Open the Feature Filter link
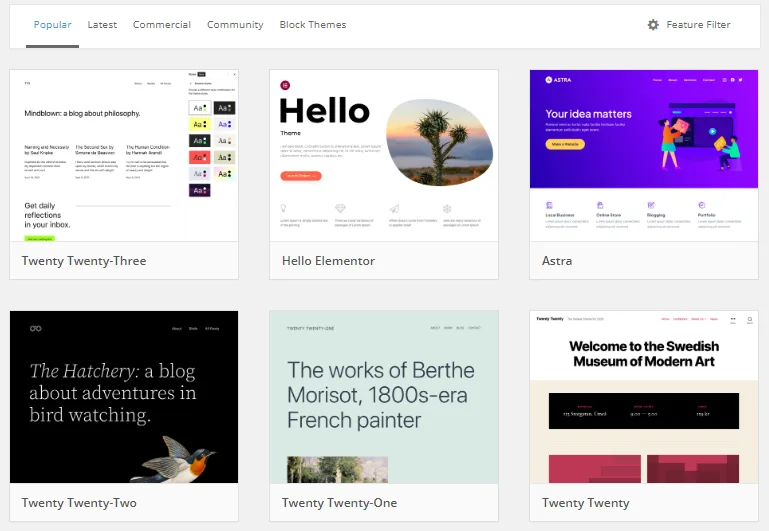The height and width of the screenshot is (531, 769). 698,25
